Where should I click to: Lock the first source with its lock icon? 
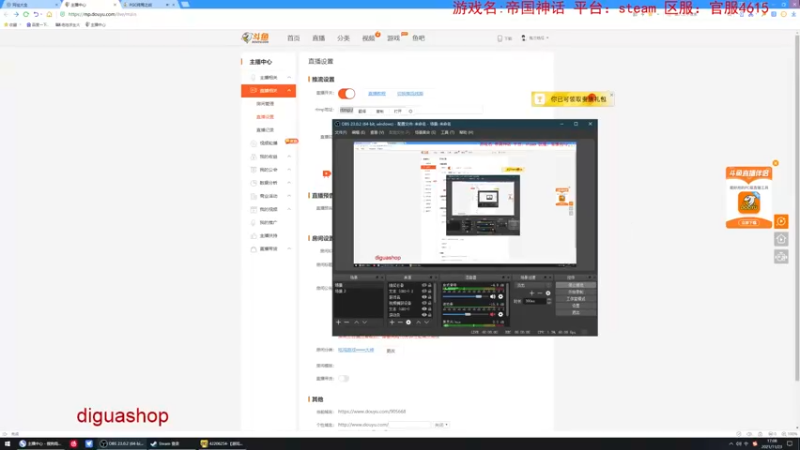430,285
